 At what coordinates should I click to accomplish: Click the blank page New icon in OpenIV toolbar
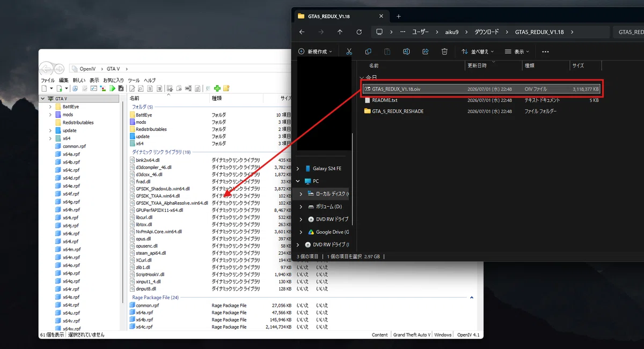click(44, 88)
